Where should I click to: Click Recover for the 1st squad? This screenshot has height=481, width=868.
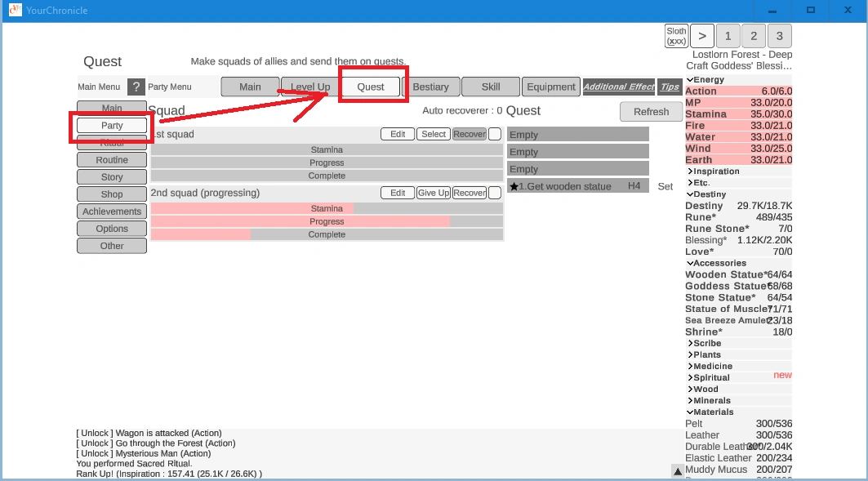click(470, 134)
